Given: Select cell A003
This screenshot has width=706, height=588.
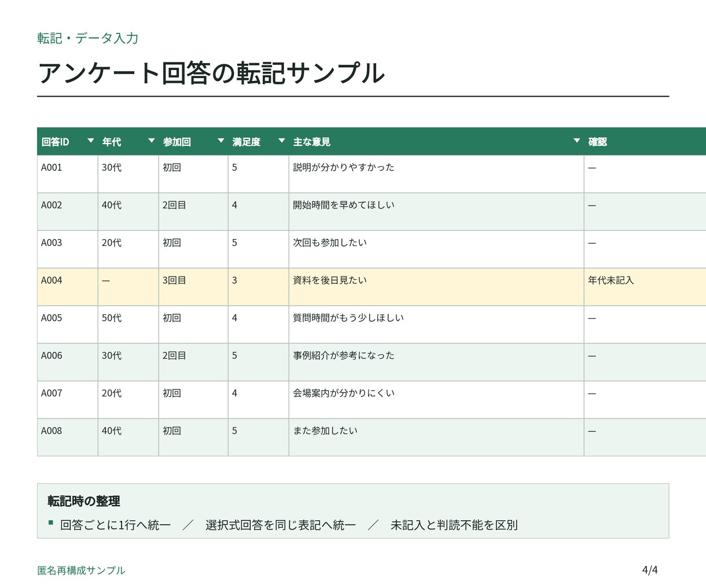Looking at the screenshot, I should [68, 249].
